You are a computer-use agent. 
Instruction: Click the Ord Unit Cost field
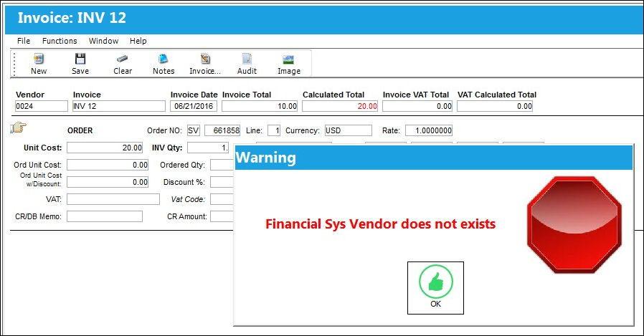click(108, 165)
